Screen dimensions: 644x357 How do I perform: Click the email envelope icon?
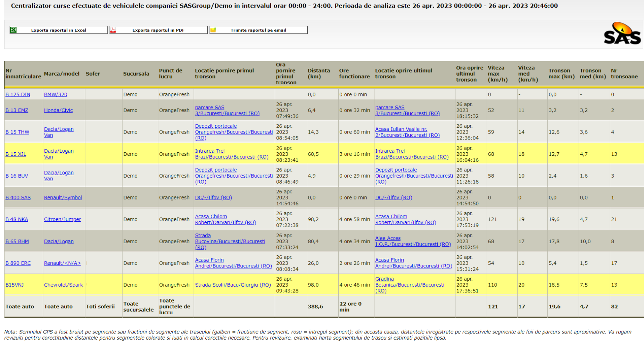[x=213, y=30]
